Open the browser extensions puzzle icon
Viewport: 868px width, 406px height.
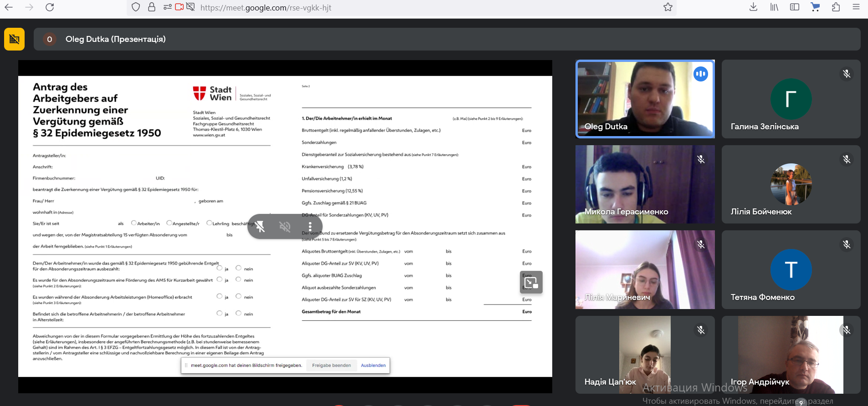pos(836,7)
